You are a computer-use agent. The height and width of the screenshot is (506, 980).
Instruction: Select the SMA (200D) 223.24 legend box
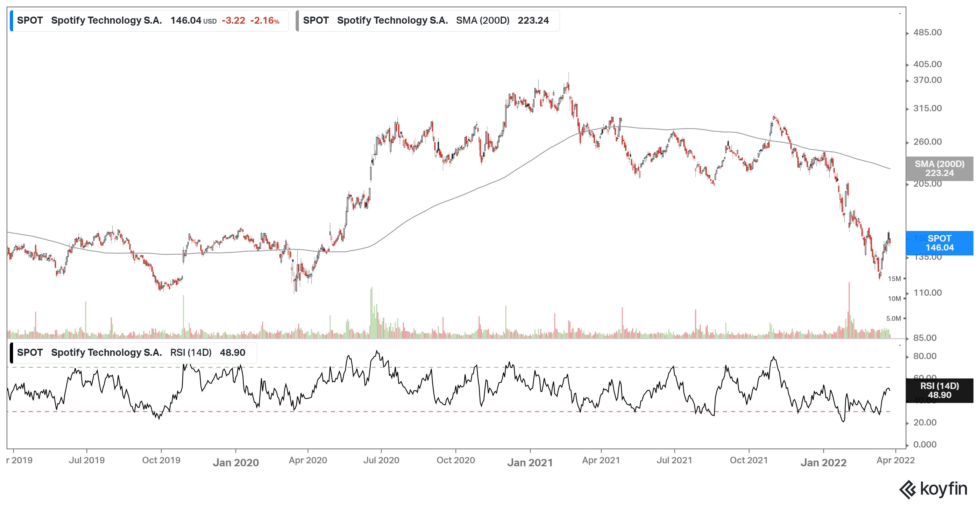(x=428, y=20)
